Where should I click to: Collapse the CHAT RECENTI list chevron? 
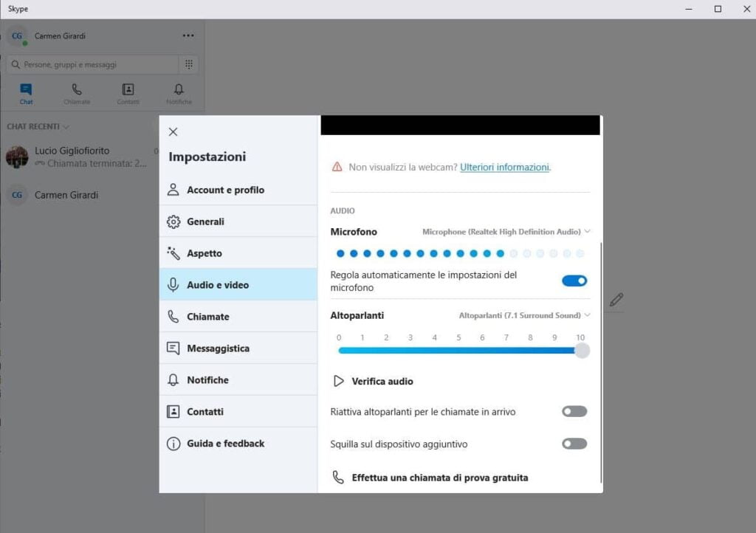pyautogui.click(x=66, y=127)
